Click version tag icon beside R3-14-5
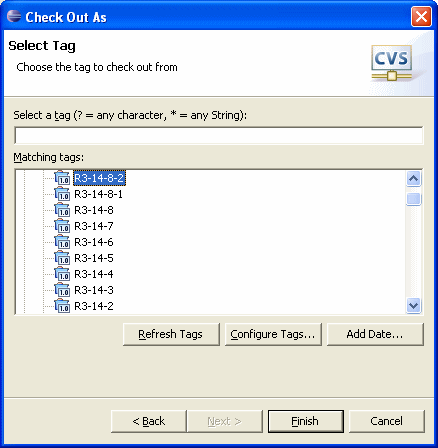The image size is (438, 448). click(62, 258)
